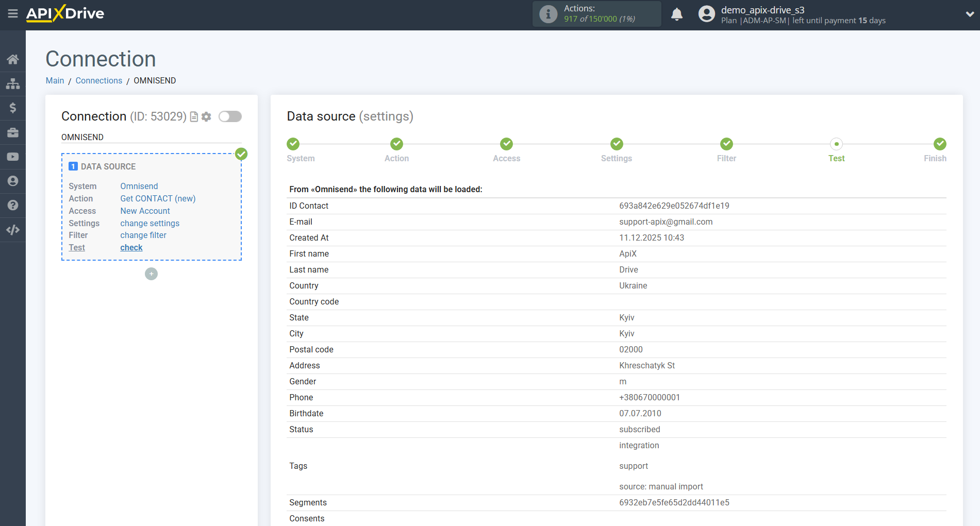Open the Home page from the sidebar

pyautogui.click(x=13, y=59)
